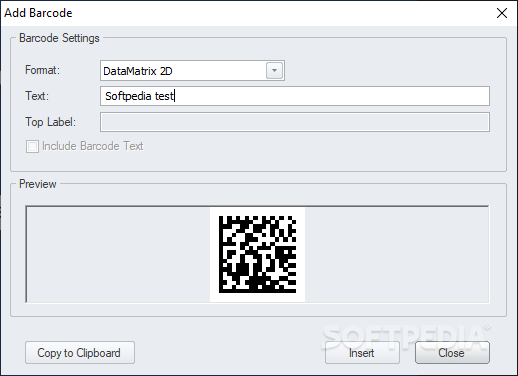Click Copy to Clipboard button

tap(80, 353)
